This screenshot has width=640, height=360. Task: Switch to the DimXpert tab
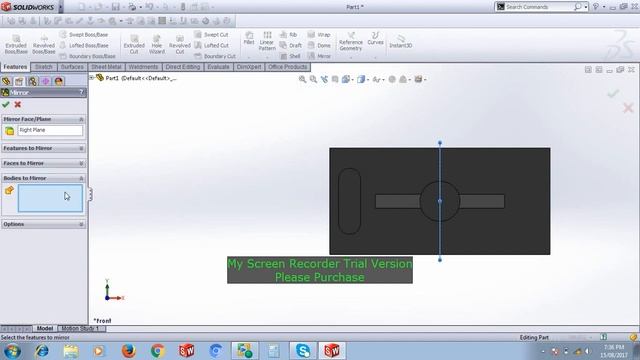pos(249,67)
